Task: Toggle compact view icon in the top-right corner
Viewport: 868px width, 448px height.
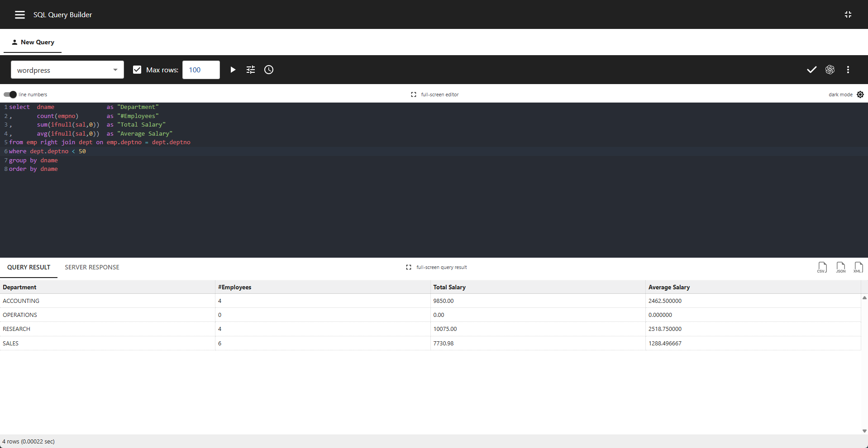Action: (849, 14)
